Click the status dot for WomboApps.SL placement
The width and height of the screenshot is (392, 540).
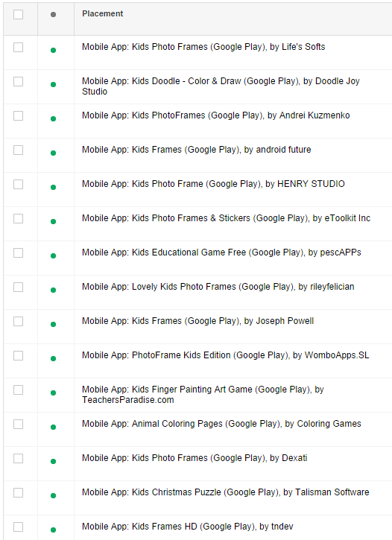pos(53,358)
